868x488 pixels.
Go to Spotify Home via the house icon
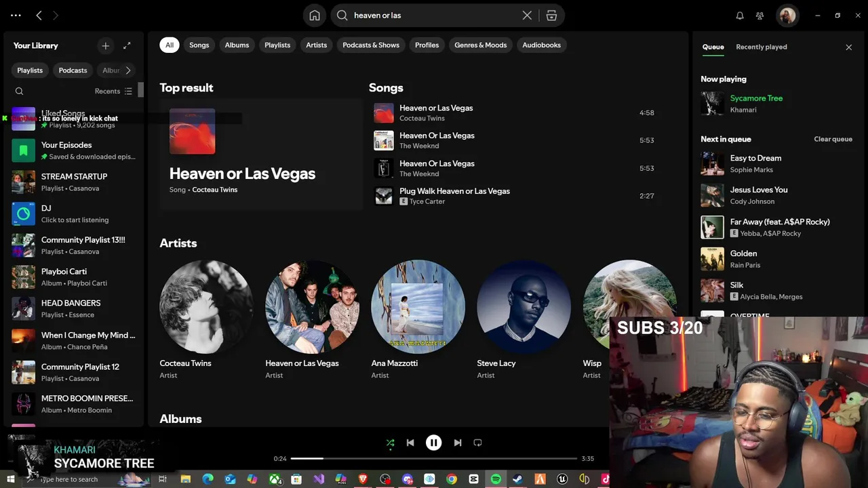[315, 16]
